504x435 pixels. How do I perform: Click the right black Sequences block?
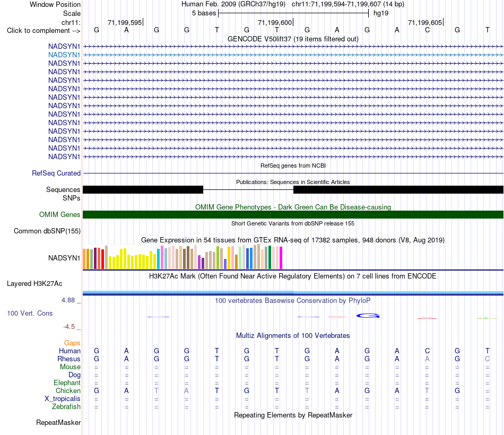point(398,190)
